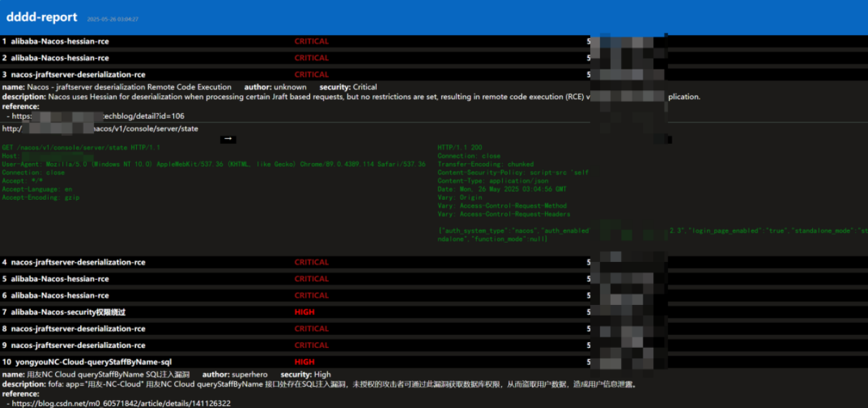
Task: Open the nacos/v1/console/server/state target URL
Action: pyautogui.click(x=100, y=129)
